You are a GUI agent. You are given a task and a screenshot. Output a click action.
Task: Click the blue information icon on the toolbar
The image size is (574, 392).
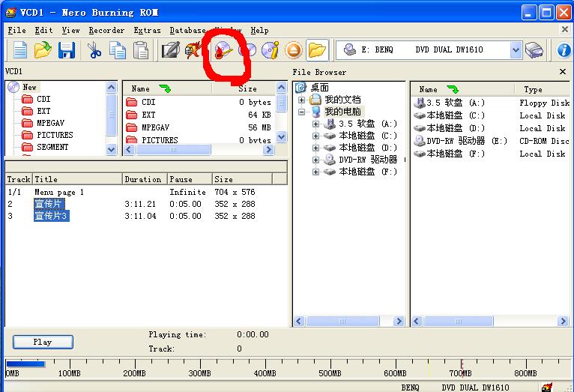tap(564, 49)
